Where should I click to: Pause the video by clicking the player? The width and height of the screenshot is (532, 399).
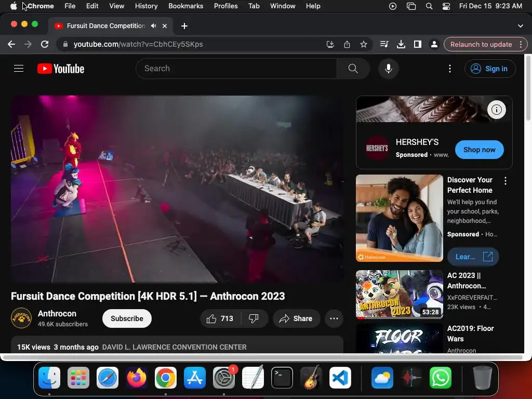[x=177, y=189]
